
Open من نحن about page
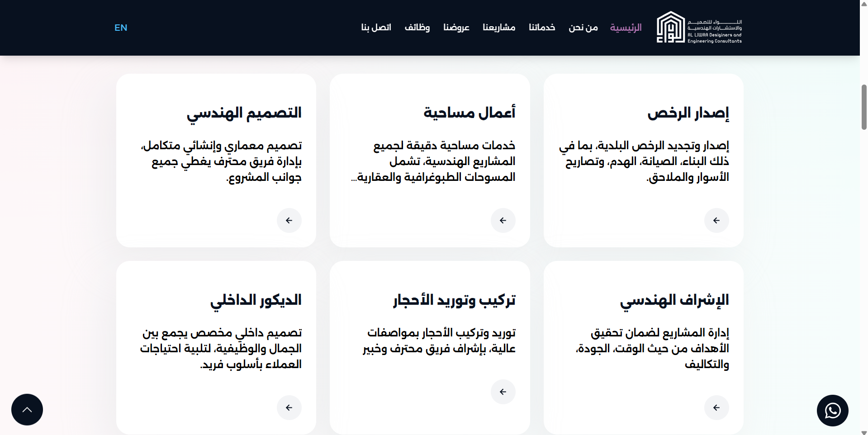583,28
